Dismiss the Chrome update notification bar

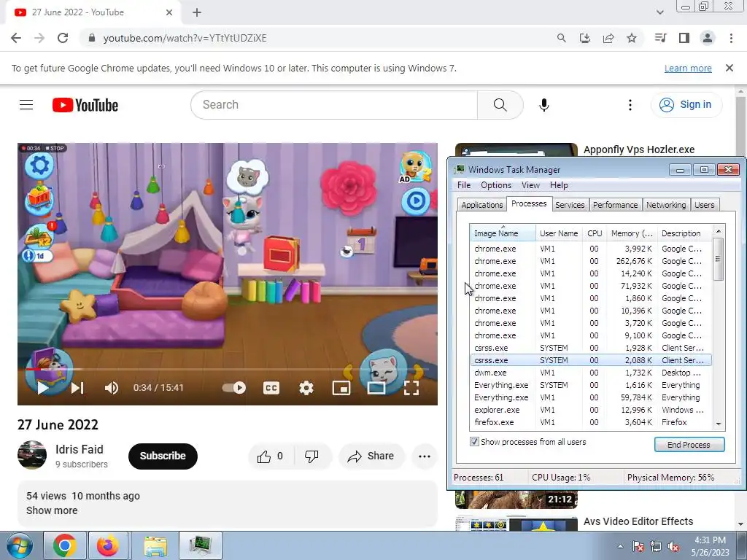pyautogui.click(x=729, y=68)
